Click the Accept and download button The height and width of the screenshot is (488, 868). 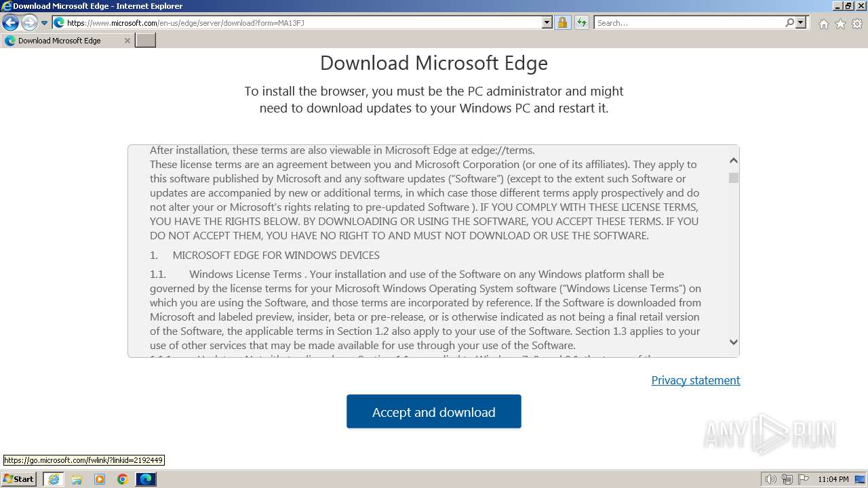point(434,411)
